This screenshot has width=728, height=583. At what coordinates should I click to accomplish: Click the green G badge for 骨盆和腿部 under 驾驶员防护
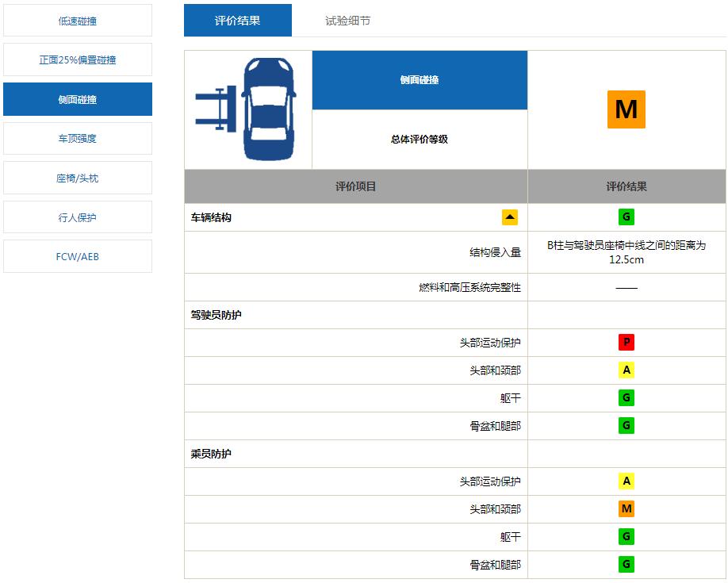pyautogui.click(x=626, y=425)
